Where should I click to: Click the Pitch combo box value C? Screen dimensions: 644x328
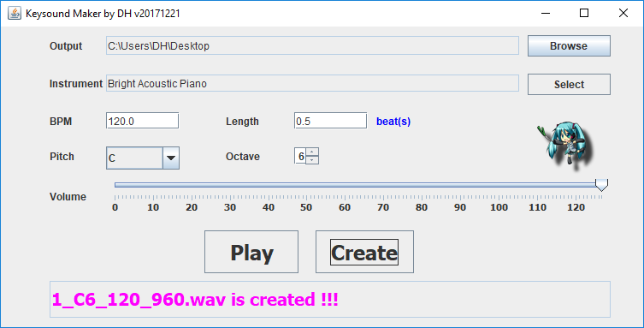tap(134, 158)
